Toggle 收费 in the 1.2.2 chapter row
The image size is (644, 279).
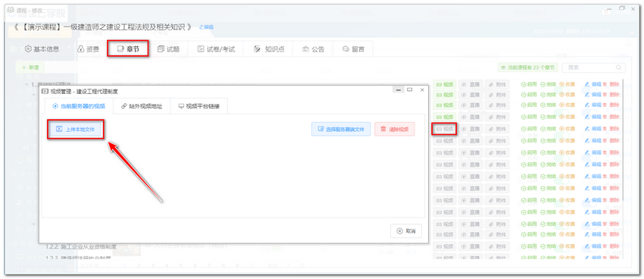[567, 246]
